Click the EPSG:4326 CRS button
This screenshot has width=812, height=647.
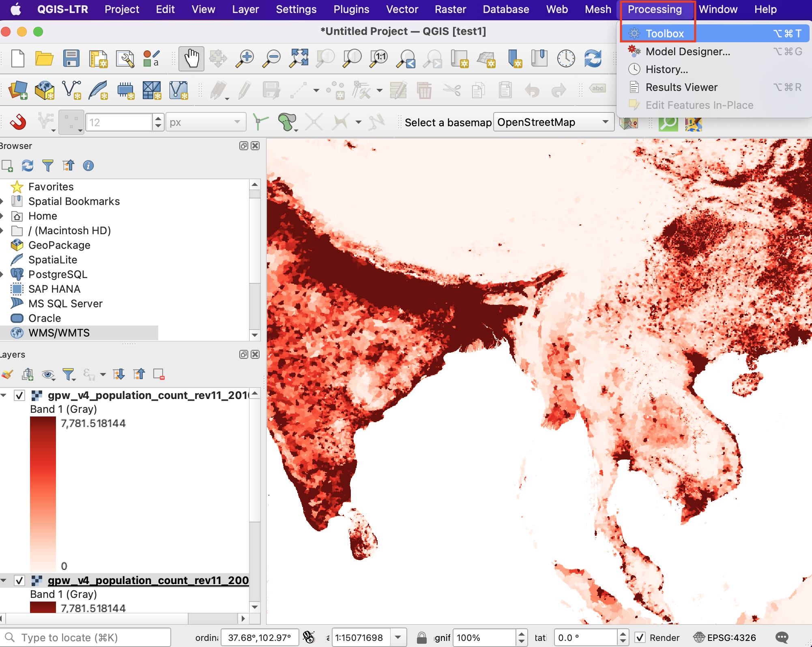tap(725, 638)
